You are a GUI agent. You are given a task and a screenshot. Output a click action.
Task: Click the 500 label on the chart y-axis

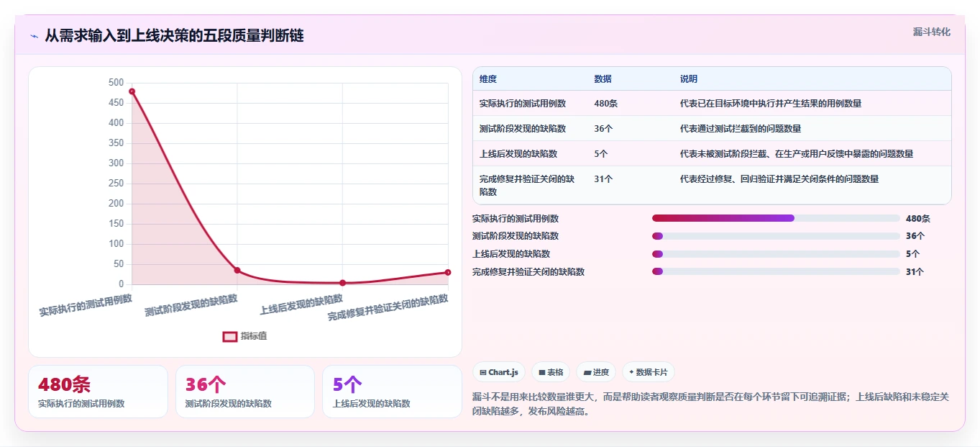[116, 83]
